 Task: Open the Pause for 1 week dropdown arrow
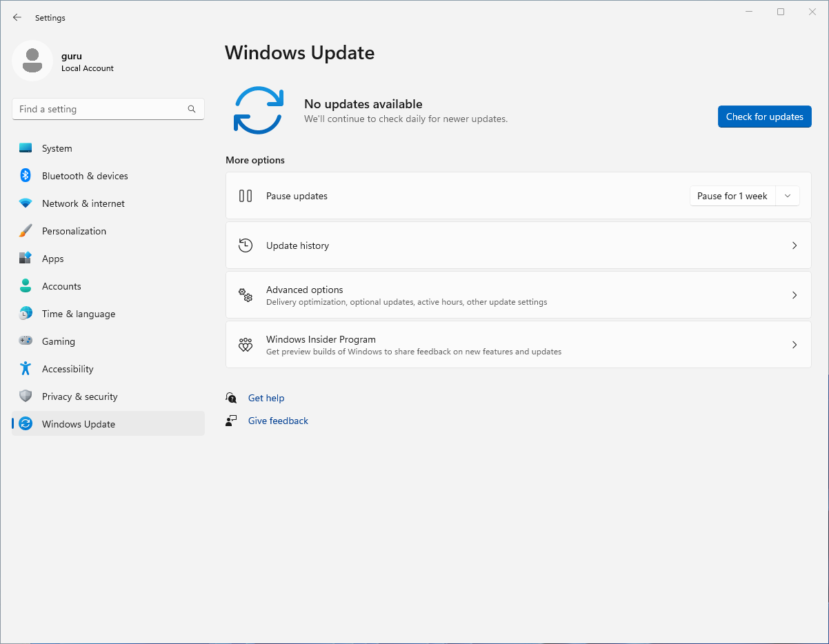coord(788,196)
